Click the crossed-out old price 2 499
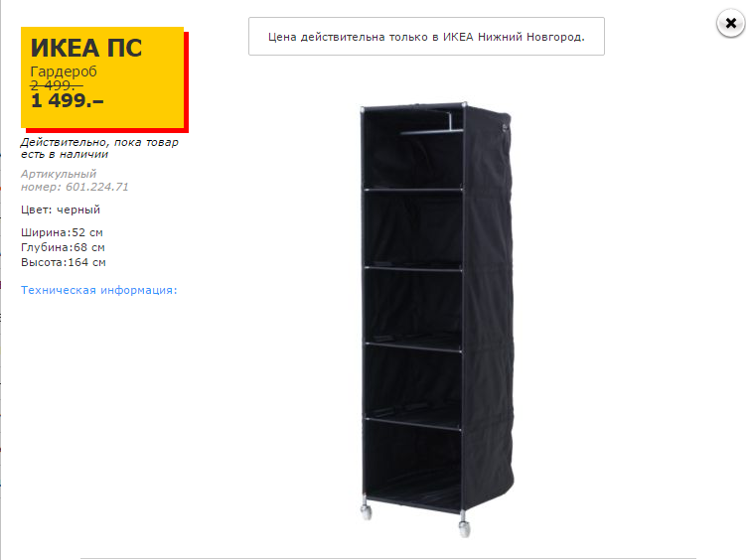The image size is (750, 560). 57,85
